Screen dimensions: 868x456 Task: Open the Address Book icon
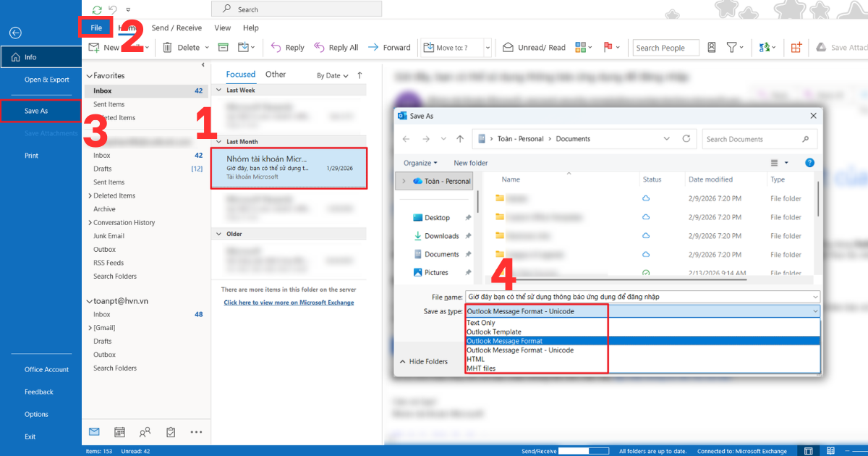[x=711, y=47]
